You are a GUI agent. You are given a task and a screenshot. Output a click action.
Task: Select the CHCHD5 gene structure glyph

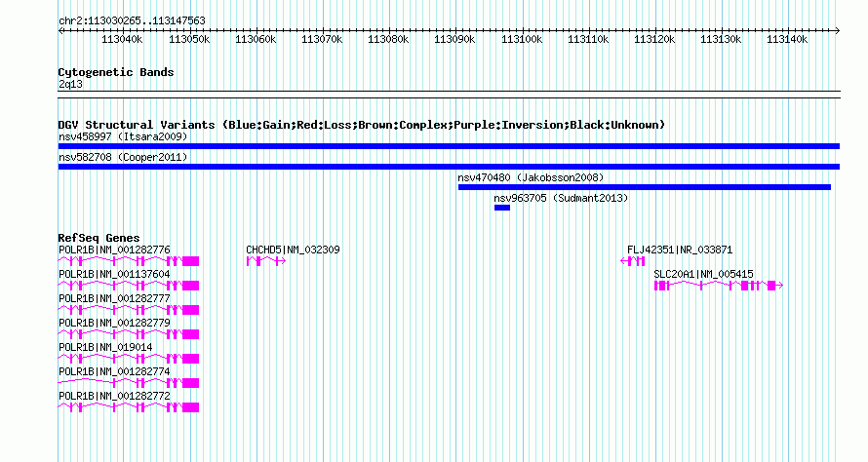[266, 261]
